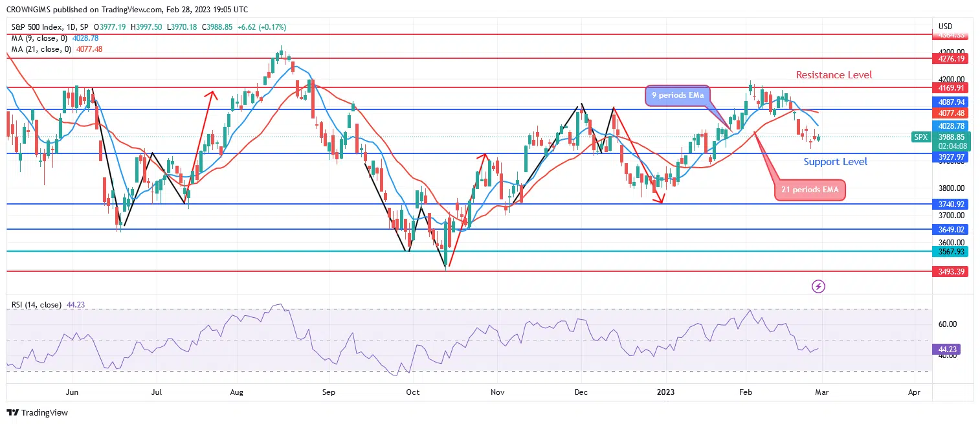
Task: Click the 3800.00 price scale value
Action: (951, 188)
